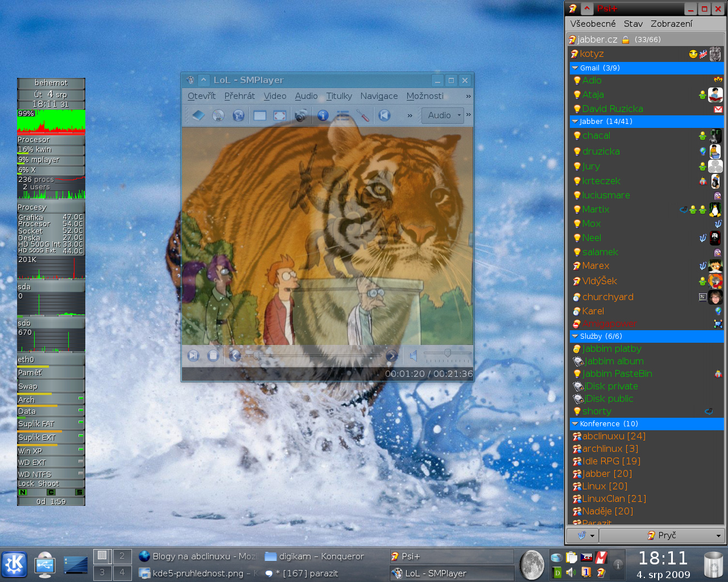Open the trash can on panel
Image resolution: width=728 pixels, height=582 pixels.
click(713, 565)
